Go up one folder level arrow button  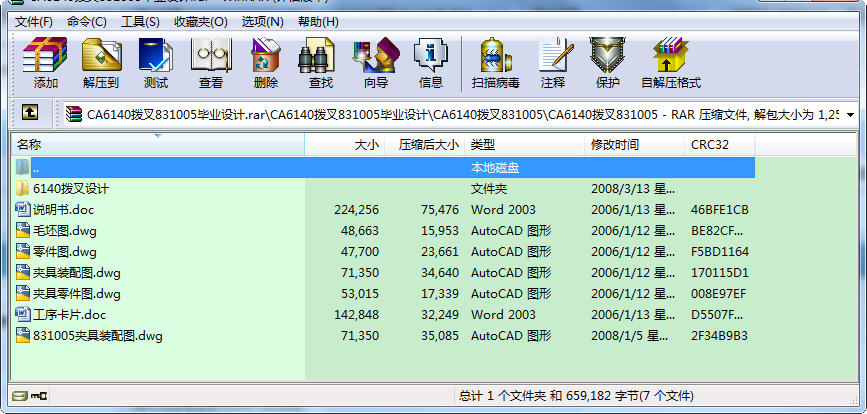click(30, 113)
